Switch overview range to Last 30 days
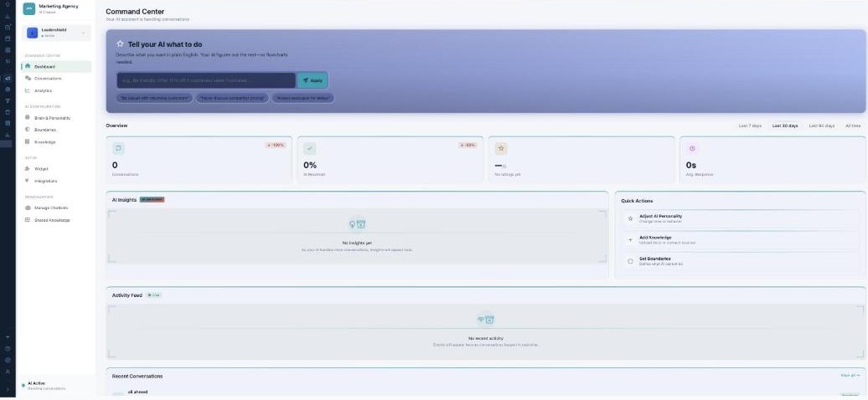 click(785, 126)
